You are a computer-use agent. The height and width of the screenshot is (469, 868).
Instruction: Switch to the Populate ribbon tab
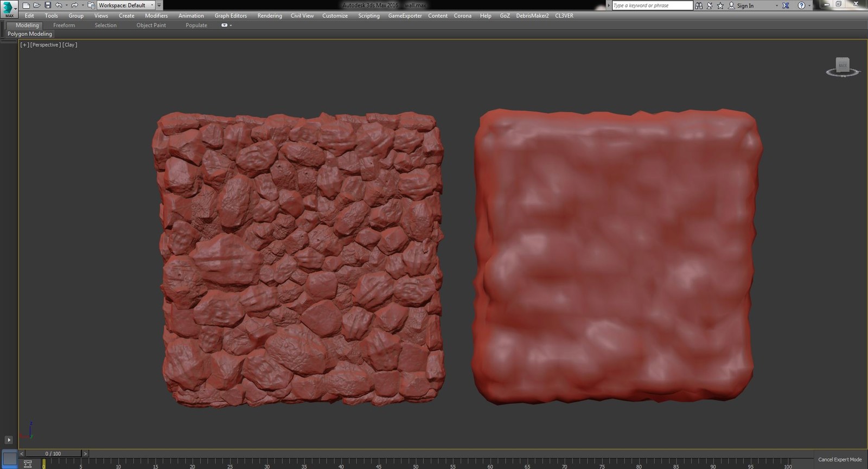click(x=196, y=25)
